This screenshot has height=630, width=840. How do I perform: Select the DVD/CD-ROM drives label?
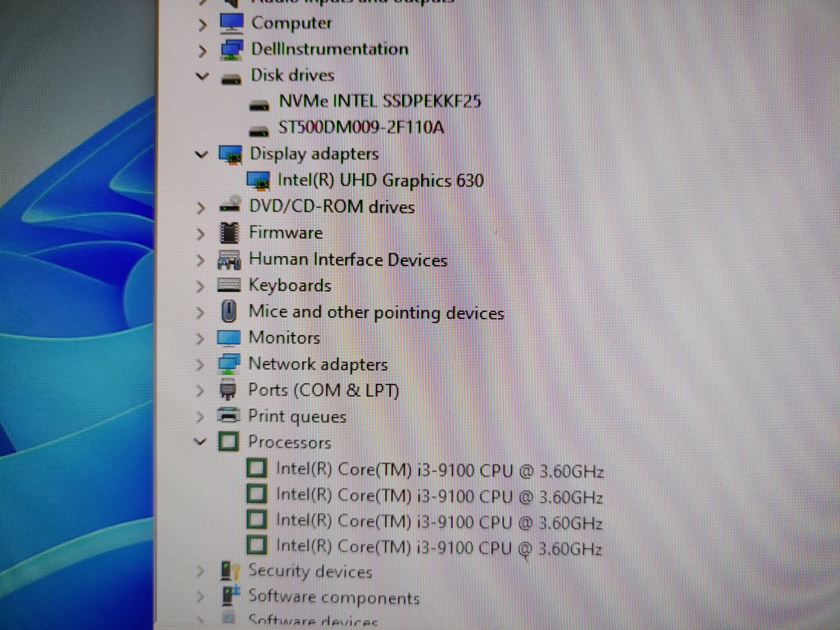pyautogui.click(x=332, y=206)
